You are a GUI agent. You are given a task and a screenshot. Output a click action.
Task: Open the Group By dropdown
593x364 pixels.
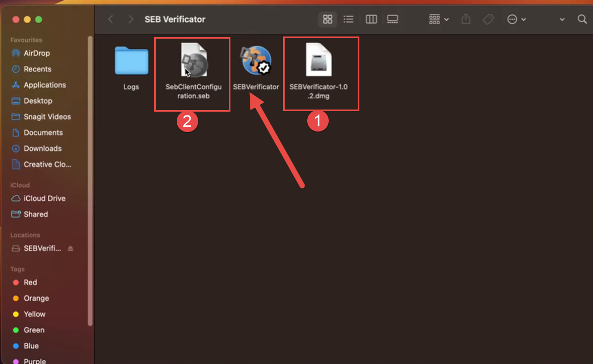point(439,19)
